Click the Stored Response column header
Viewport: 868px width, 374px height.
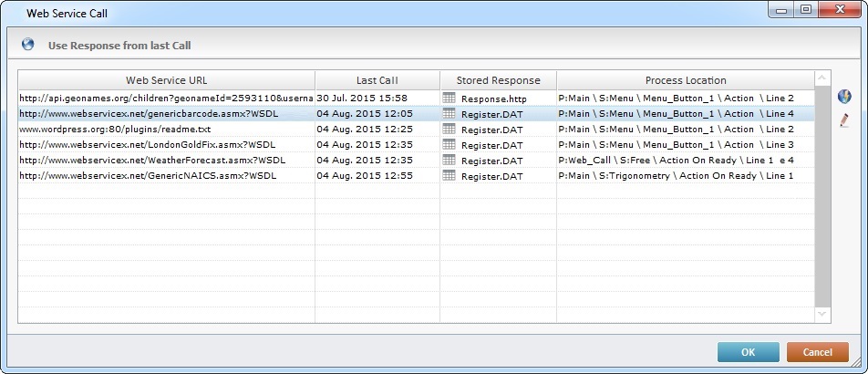coord(498,80)
